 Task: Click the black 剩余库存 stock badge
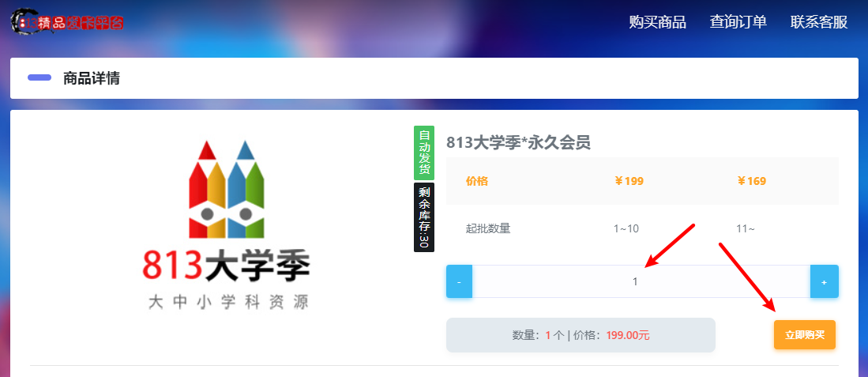424,217
